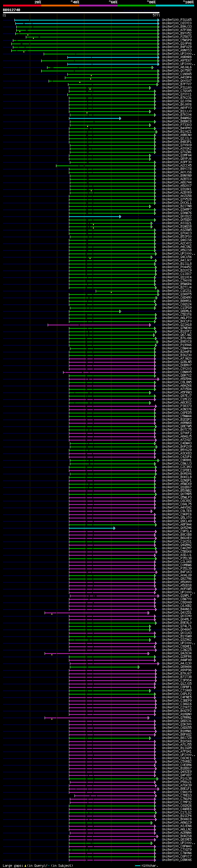Click hit label UniRef100_B7K231
The height and width of the screenshot is (868, 197).
pos(177,98)
